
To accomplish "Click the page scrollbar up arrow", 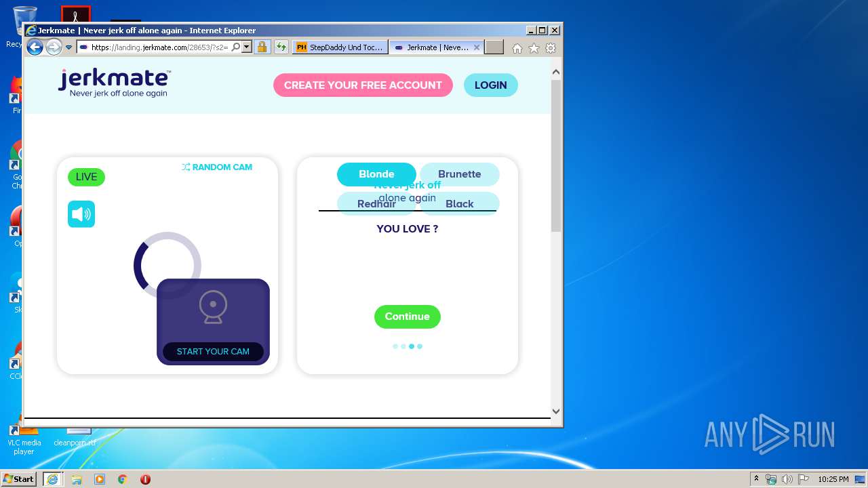I will [556, 72].
